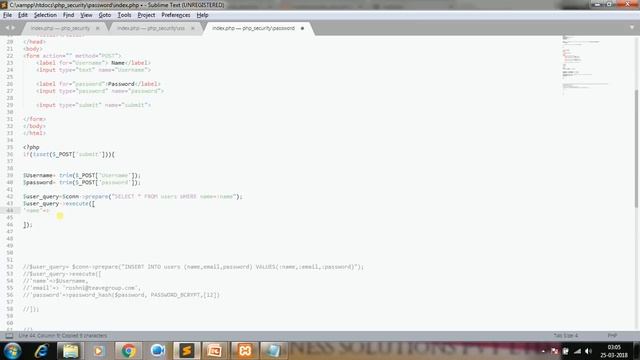Open the Windows Start menu
Image resolution: width=640 pixels, height=360 pixels.
[x=12, y=351]
